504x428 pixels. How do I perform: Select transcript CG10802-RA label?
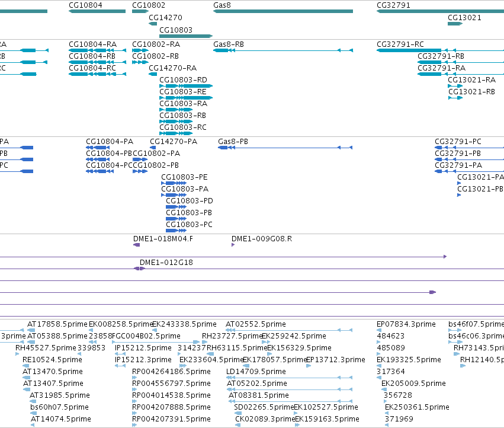(156, 44)
